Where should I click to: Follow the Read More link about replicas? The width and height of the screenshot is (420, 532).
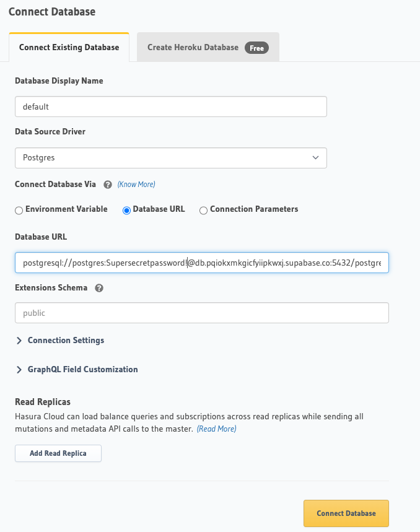tap(217, 428)
